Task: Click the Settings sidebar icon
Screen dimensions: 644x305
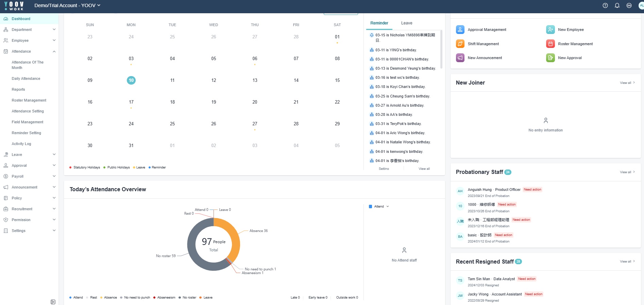Action: 6,231
